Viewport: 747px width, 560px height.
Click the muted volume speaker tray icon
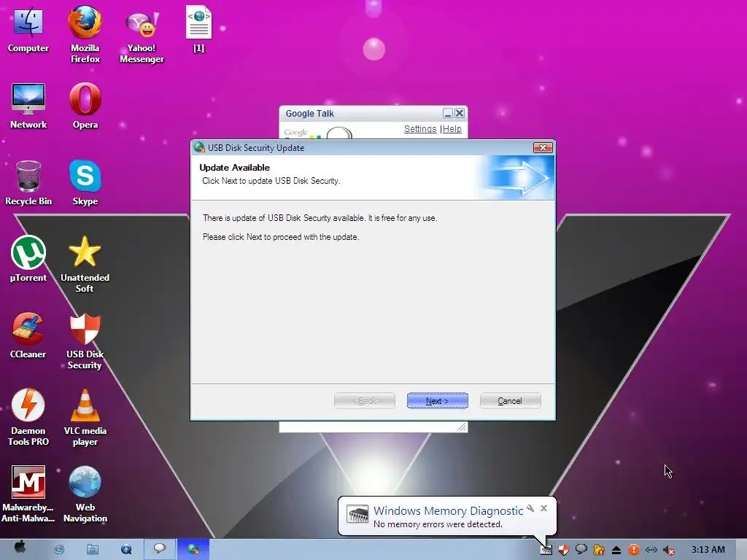coord(669,550)
